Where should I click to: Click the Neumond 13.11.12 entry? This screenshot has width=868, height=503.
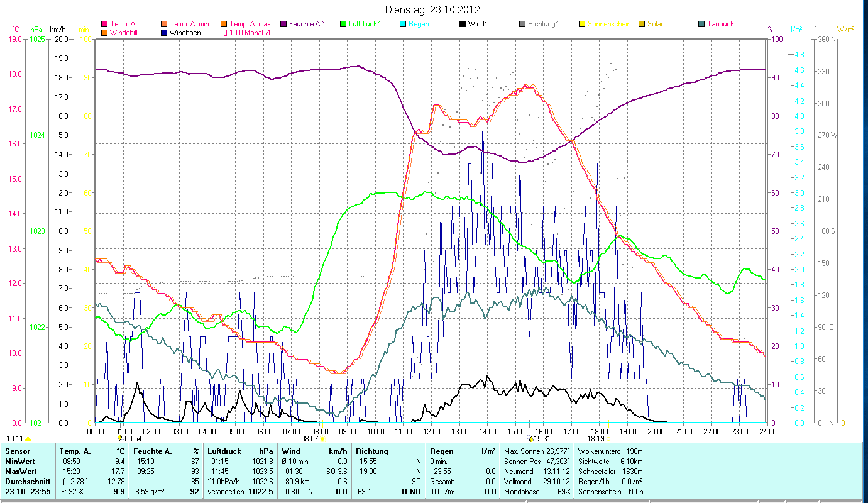537,472
